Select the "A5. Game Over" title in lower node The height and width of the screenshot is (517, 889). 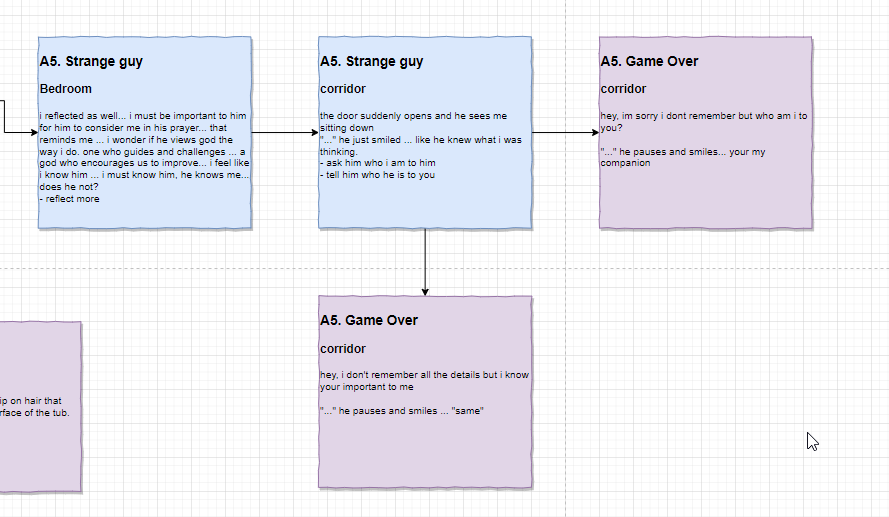(369, 320)
